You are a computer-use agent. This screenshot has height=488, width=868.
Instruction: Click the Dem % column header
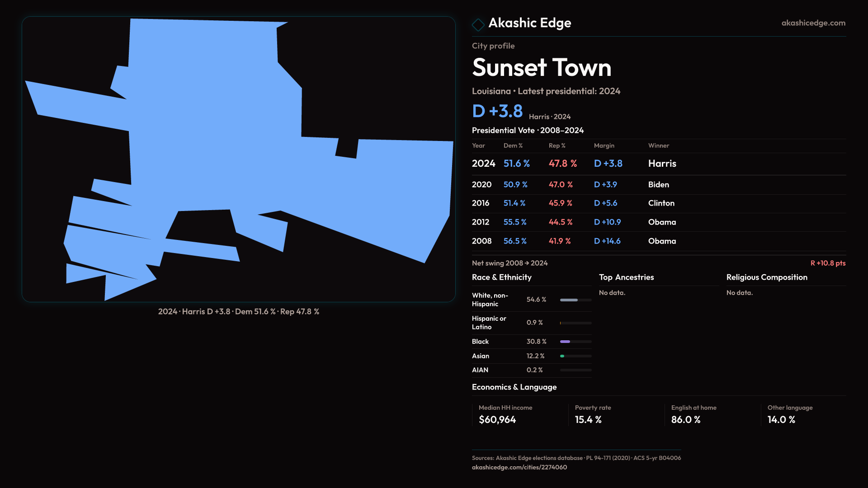click(513, 145)
